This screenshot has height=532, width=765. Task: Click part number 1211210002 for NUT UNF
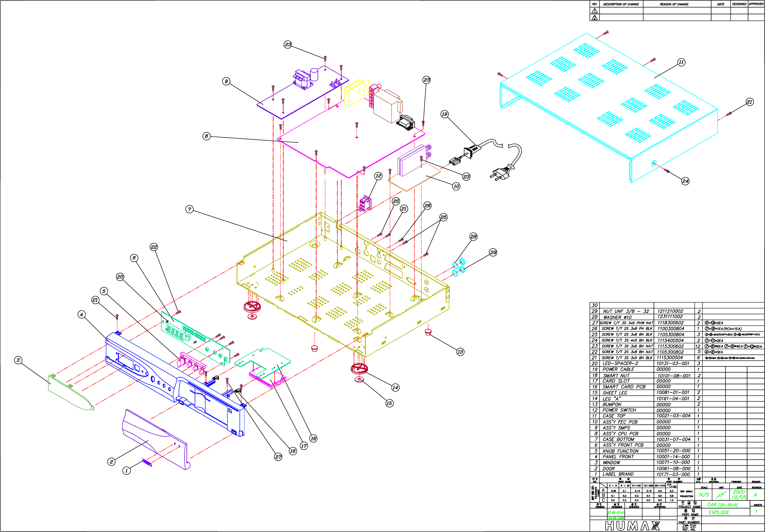(x=670, y=311)
